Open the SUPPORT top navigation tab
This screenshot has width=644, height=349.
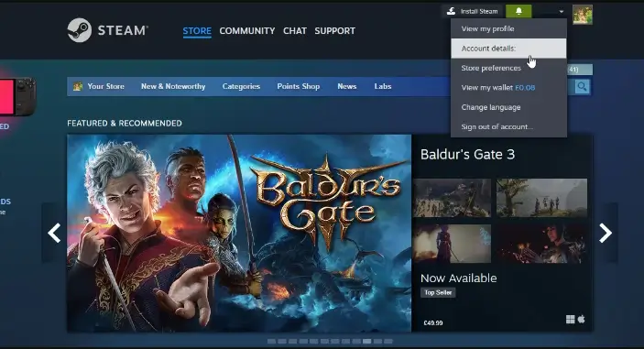click(x=334, y=31)
